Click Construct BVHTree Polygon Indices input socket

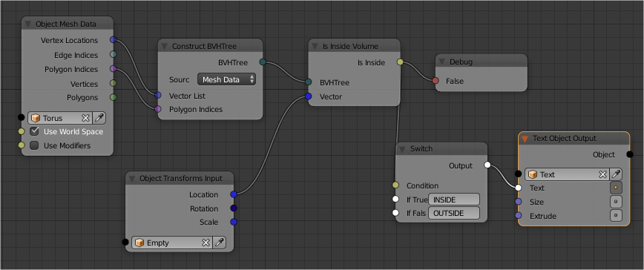coord(158,109)
